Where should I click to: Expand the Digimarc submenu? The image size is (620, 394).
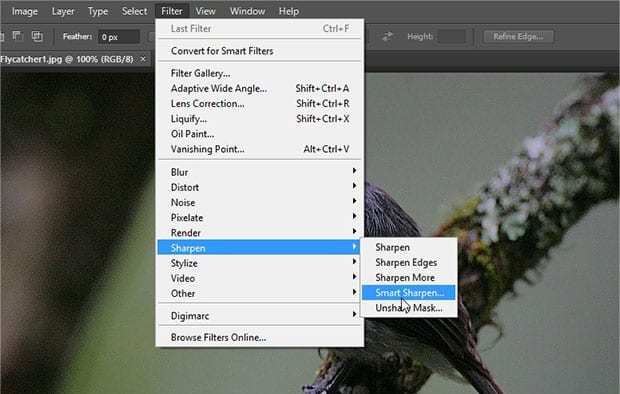(260, 316)
